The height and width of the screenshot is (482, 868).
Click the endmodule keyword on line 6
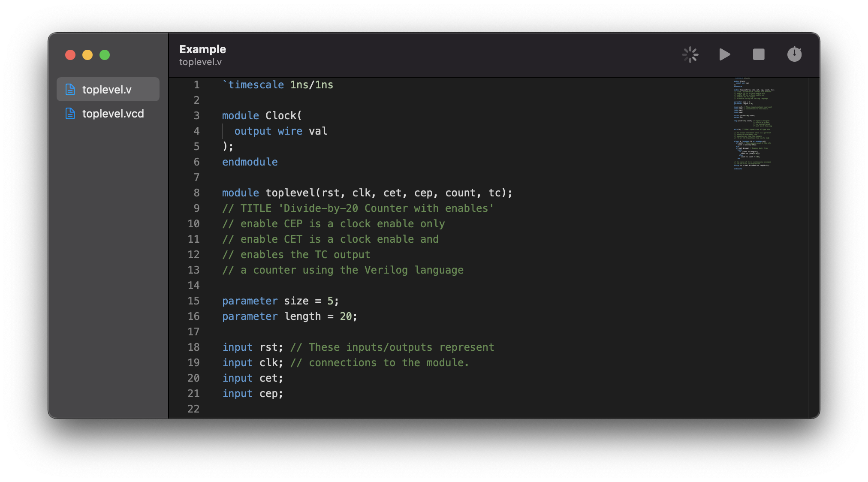click(250, 162)
